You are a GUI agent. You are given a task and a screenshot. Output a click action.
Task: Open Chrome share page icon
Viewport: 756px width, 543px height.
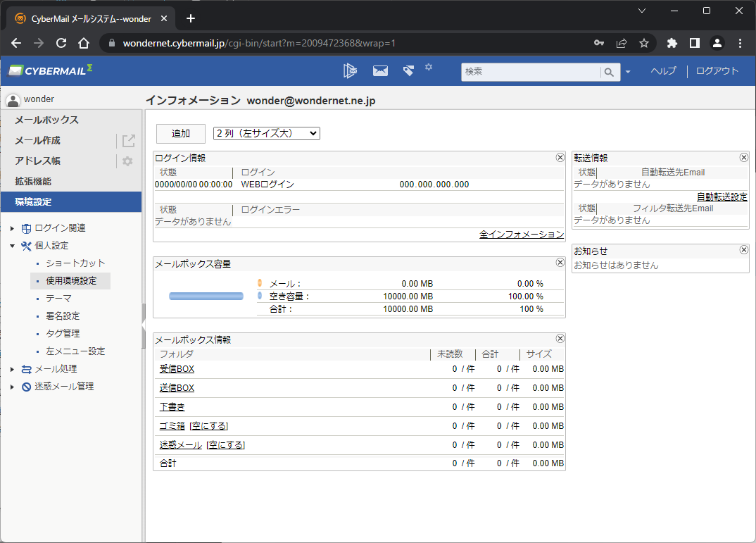point(622,43)
